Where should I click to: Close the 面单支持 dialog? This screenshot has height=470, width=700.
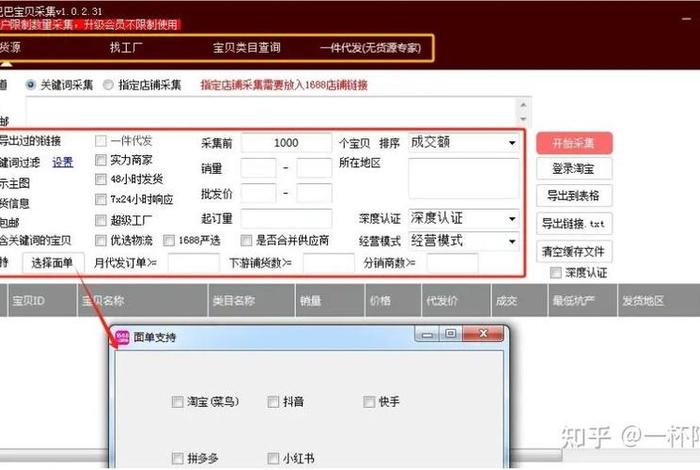pyautogui.click(x=483, y=333)
